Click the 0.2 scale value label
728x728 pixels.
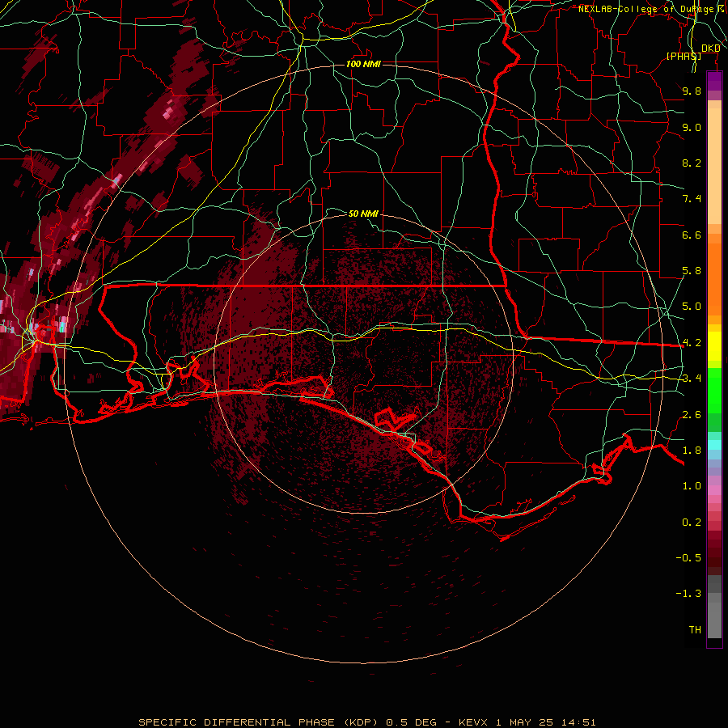tap(692, 523)
